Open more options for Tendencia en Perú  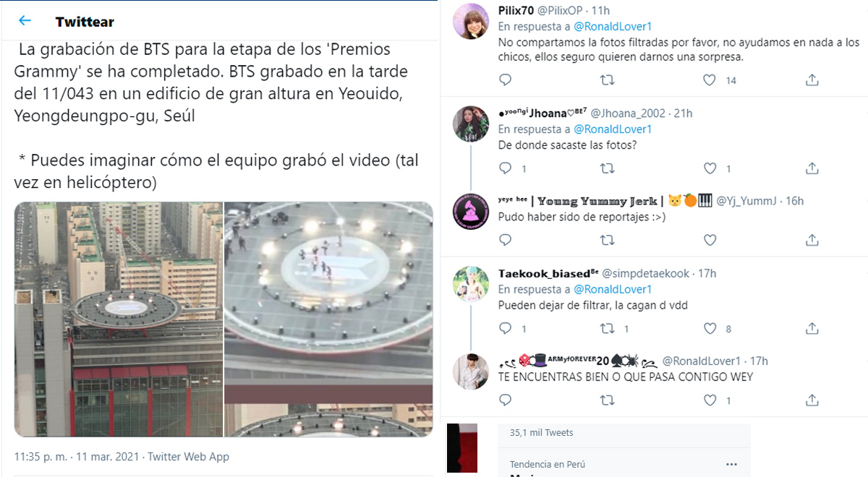pos(731,464)
